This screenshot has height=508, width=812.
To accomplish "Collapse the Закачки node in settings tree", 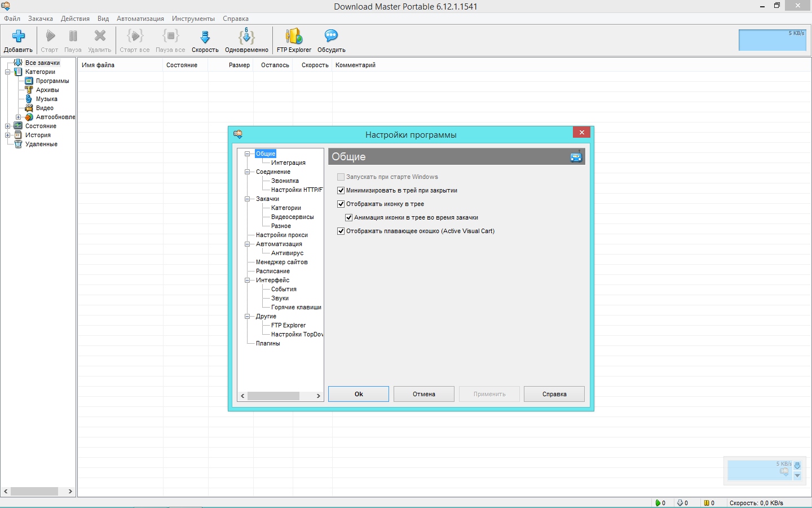I will [247, 199].
